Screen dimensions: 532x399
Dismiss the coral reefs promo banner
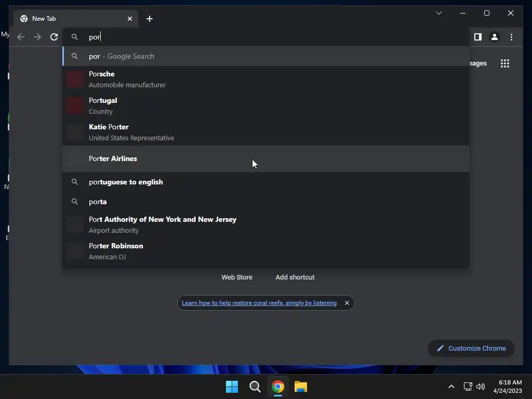click(x=347, y=303)
